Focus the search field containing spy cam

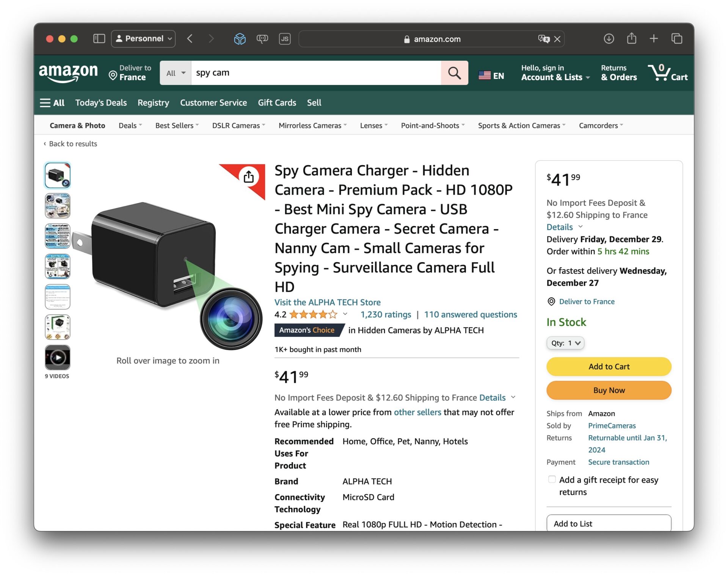click(x=316, y=72)
